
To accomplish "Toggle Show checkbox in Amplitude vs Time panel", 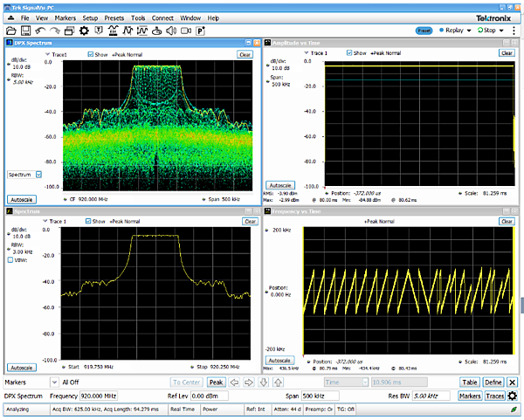I will [x=350, y=53].
